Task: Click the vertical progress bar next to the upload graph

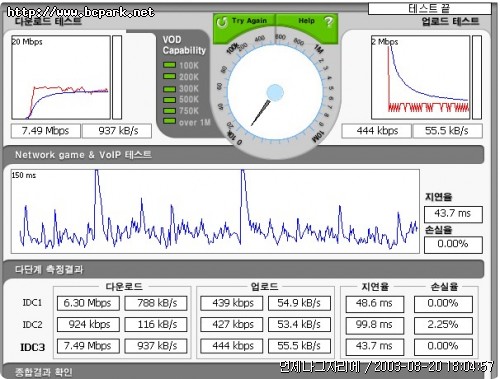Action: pos(477,77)
